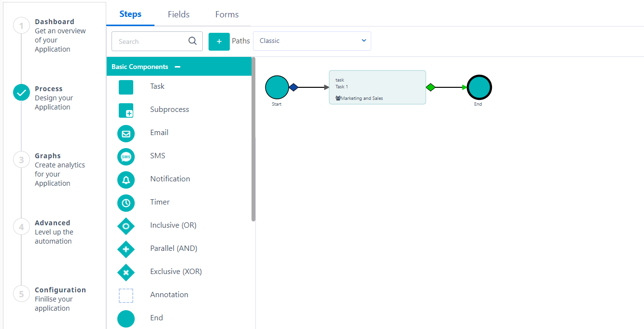Click the Notification bell component icon
This screenshot has height=329, width=644.
click(126, 180)
